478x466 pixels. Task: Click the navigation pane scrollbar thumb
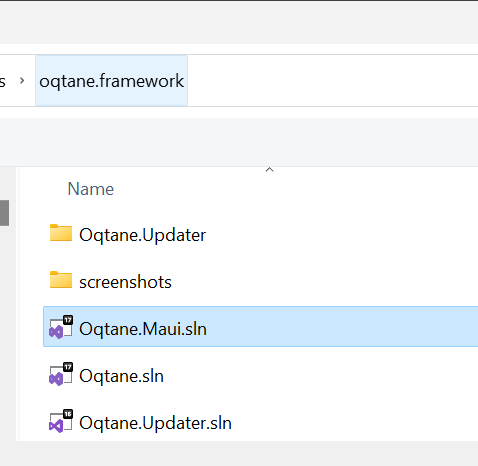[x=4, y=213]
